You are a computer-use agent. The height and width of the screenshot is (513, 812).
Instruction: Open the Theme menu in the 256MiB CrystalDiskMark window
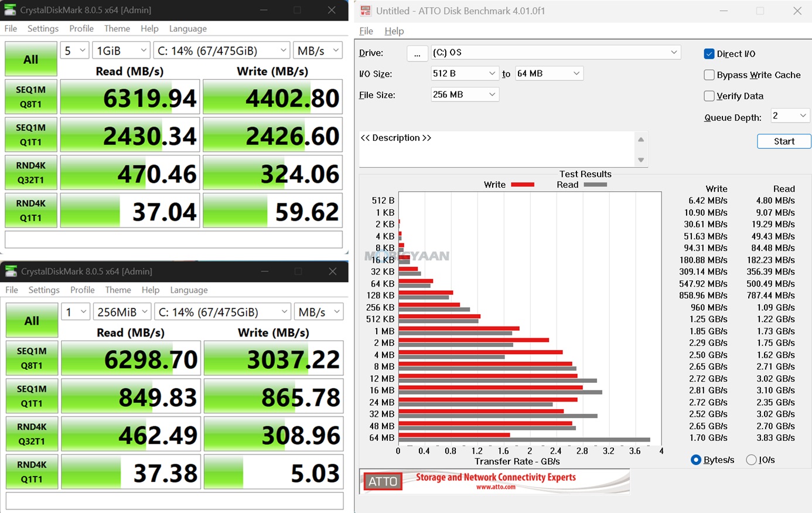pos(118,290)
